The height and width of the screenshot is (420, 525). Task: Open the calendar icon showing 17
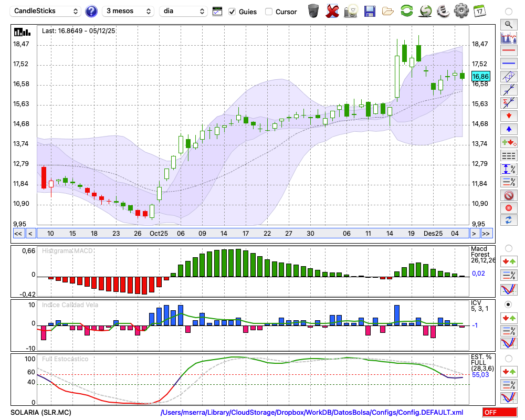pos(479,11)
